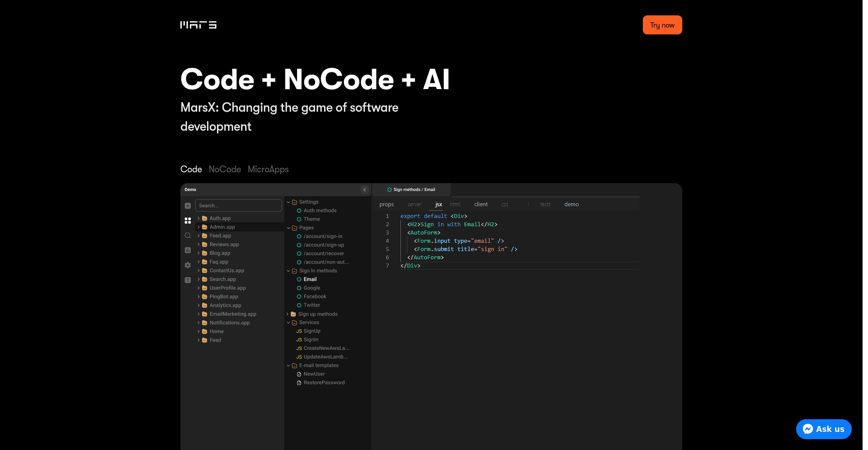Collapse the Services folder chevron

[288, 323]
